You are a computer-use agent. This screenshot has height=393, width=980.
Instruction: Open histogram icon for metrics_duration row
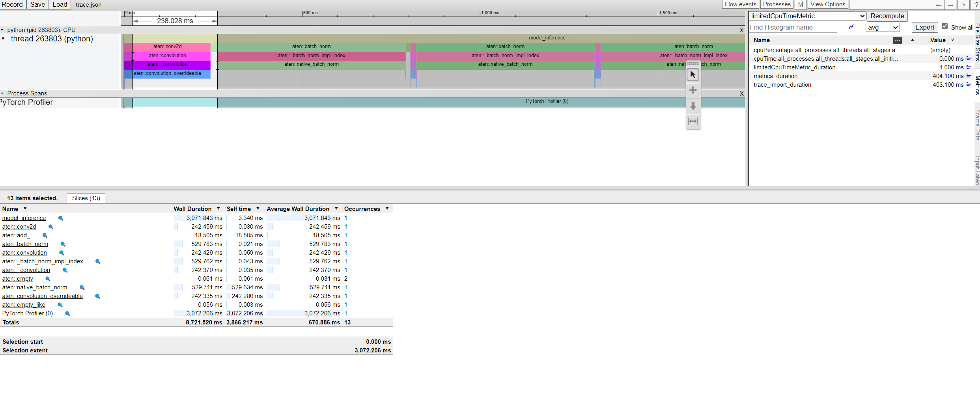tap(969, 76)
